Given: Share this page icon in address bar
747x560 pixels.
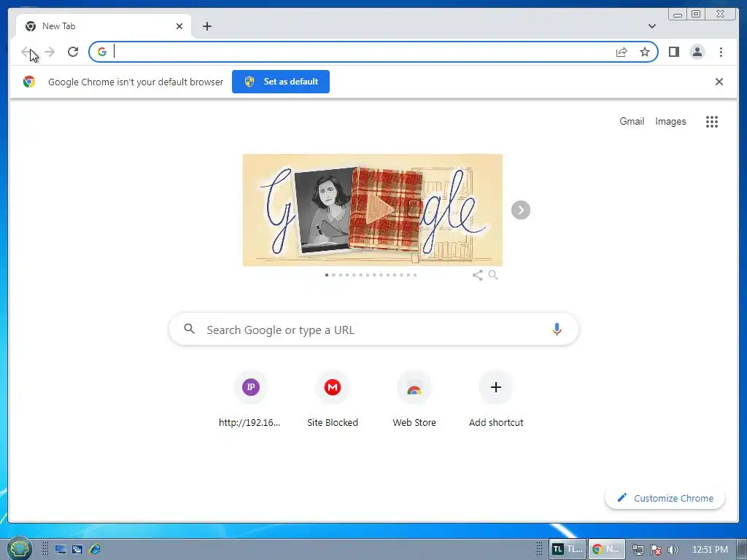Looking at the screenshot, I should pos(622,52).
